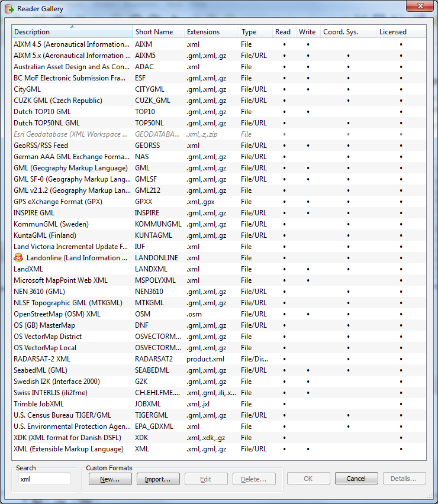438x504 pixels.
Task: Select BC MoF Electronic Submission row
Action: point(218,78)
